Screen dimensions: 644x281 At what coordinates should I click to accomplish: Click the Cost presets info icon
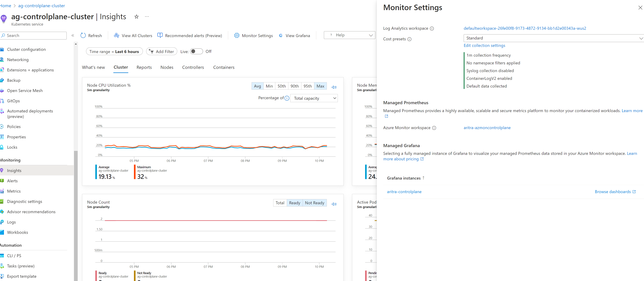(409, 39)
